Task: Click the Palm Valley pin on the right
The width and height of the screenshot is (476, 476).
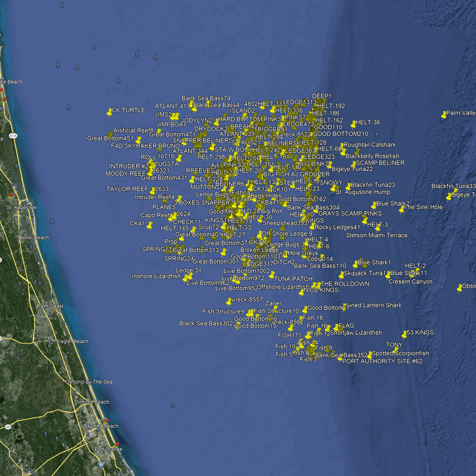Action: click(444, 115)
